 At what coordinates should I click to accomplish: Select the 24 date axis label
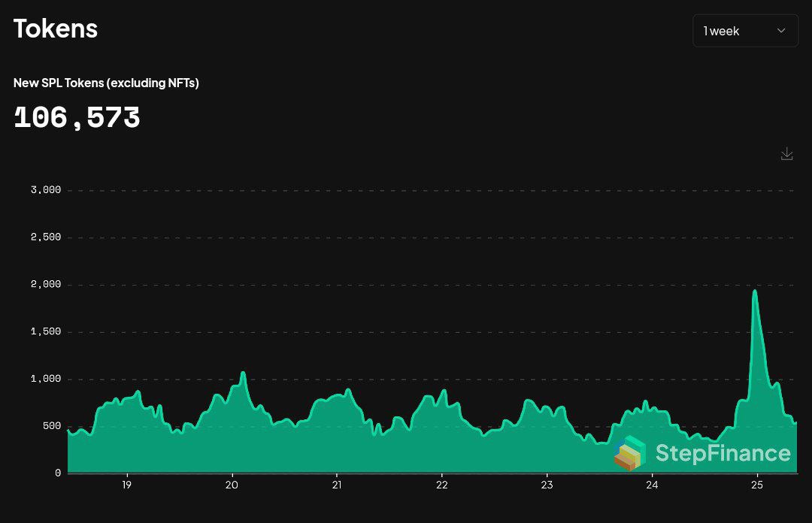[x=652, y=485]
